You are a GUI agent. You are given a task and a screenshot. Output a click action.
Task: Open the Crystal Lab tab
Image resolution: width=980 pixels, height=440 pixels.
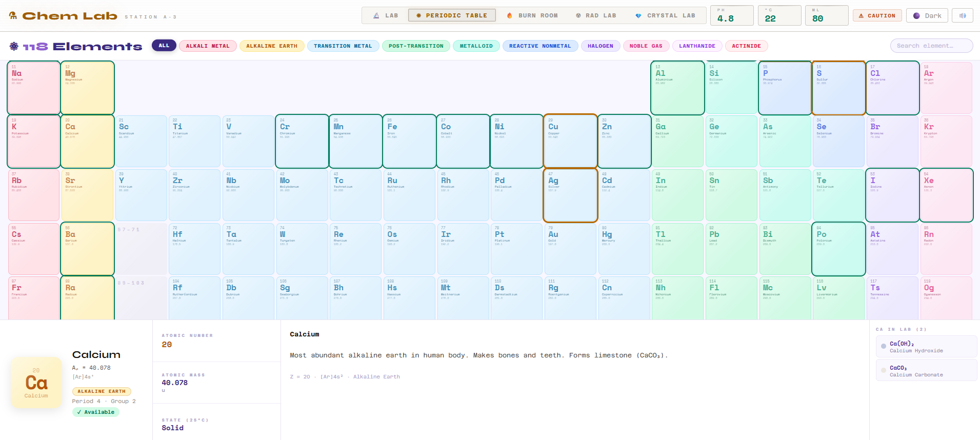665,15
